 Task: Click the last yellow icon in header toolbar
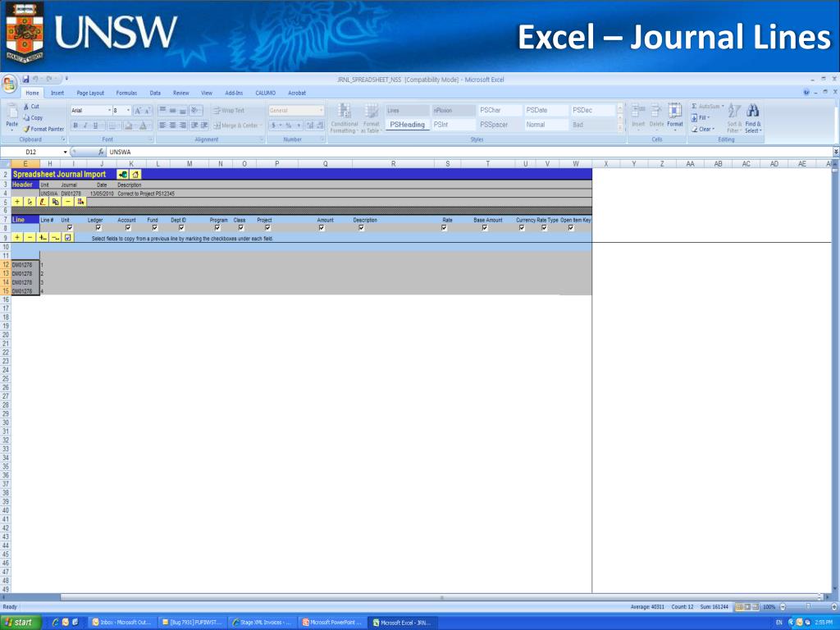point(81,202)
